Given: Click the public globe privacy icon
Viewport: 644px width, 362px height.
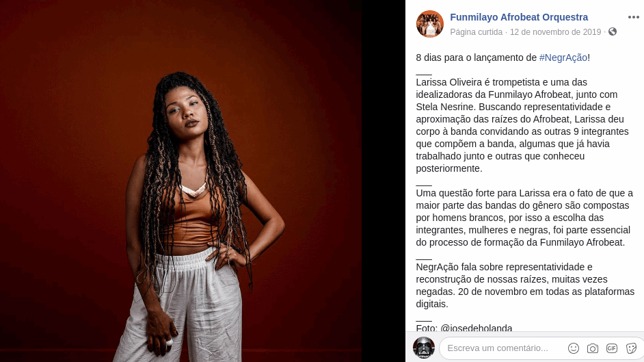Looking at the screenshot, I should [613, 31].
